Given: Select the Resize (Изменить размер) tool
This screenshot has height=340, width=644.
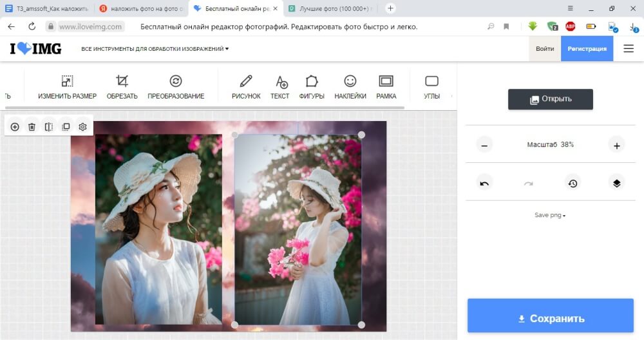Looking at the screenshot, I should click(67, 87).
